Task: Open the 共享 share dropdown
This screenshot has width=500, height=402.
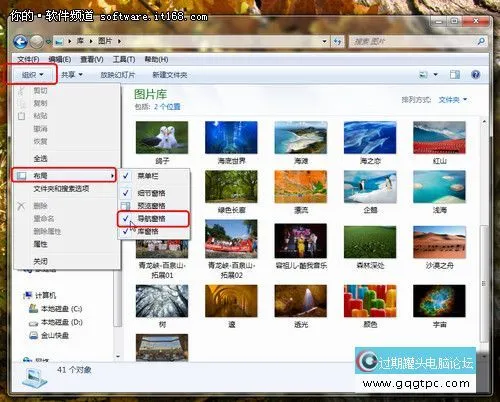Action: click(72, 75)
